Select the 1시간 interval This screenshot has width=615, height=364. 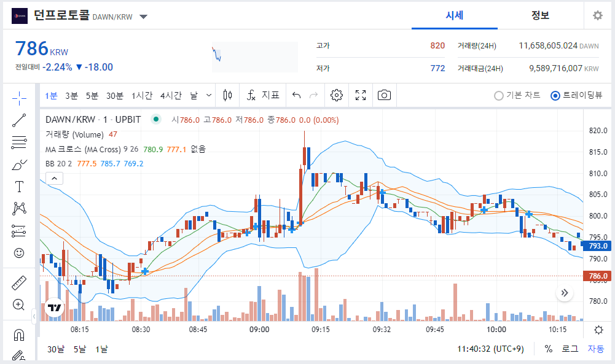tap(141, 96)
